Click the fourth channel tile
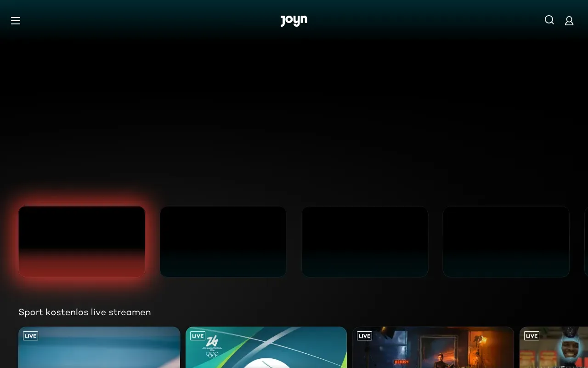Image resolution: width=588 pixels, height=368 pixels. pyautogui.click(x=506, y=241)
